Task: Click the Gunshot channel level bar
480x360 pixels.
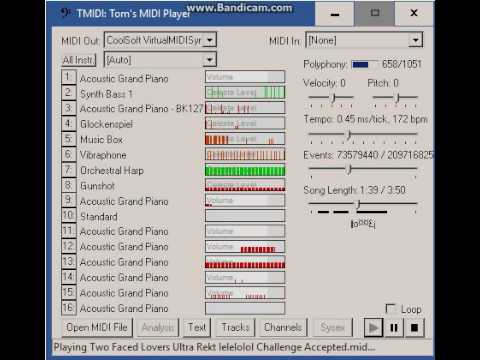Action: click(245, 185)
